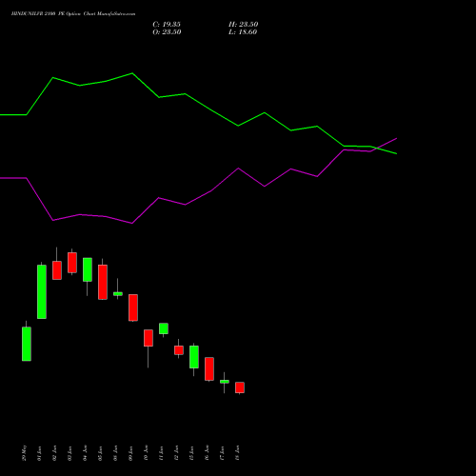Select the red candle for 05 Jun

pos(103,282)
